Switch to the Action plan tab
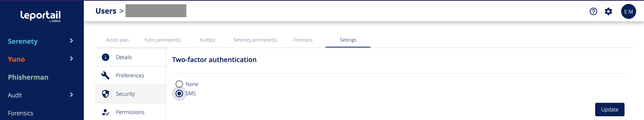This screenshot has height=120, width=644. pos(117,40)
